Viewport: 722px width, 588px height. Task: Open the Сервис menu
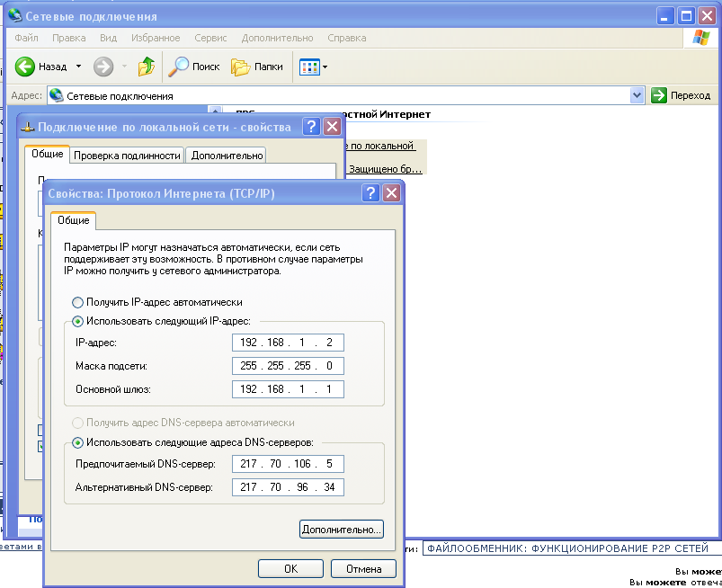tap(210, 38)
